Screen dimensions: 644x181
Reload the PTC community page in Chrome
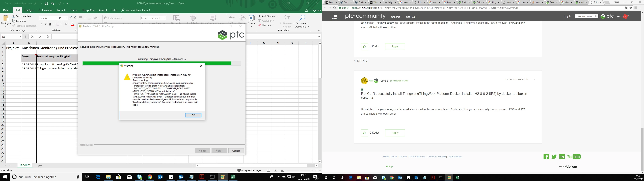(x=335, y=8)
